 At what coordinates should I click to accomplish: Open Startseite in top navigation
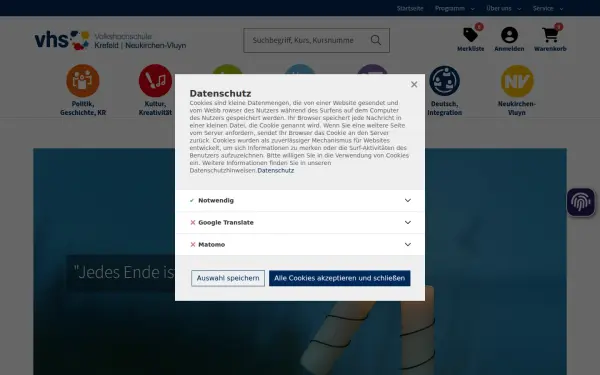(410, 8)
